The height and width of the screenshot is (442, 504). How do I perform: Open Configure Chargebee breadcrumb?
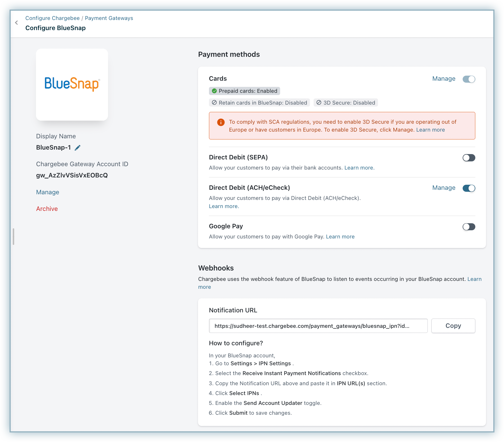pos(52,18)
